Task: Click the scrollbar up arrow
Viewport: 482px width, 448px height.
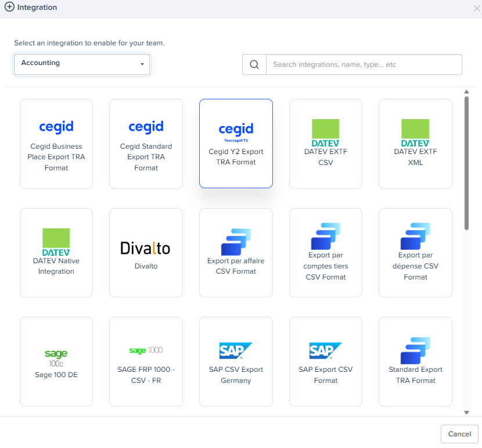Action: pyautogui.click(x=466, y=92)
